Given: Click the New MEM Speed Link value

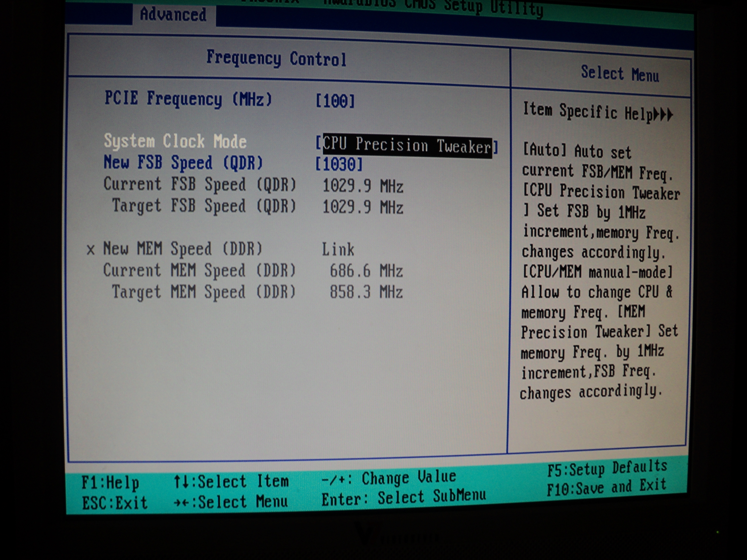Looking at the screenshot, I should [x=338, y=250].
